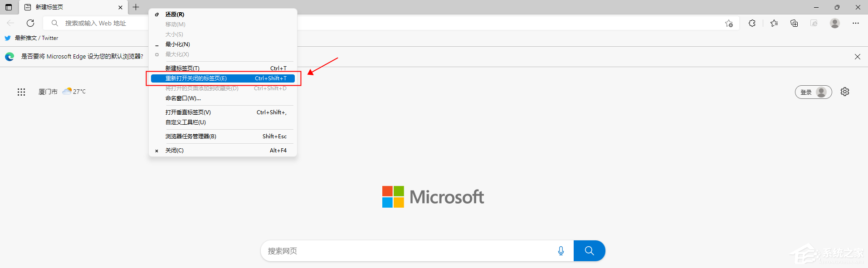Dismiss the default browser prompt bar
868x268 pixels.
point(857,57)
